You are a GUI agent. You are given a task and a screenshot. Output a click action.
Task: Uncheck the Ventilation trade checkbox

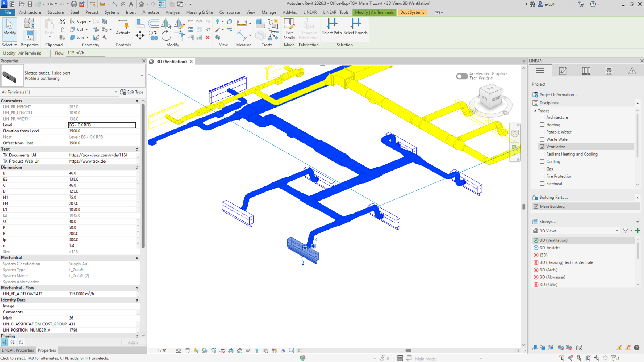pos(542,147)
